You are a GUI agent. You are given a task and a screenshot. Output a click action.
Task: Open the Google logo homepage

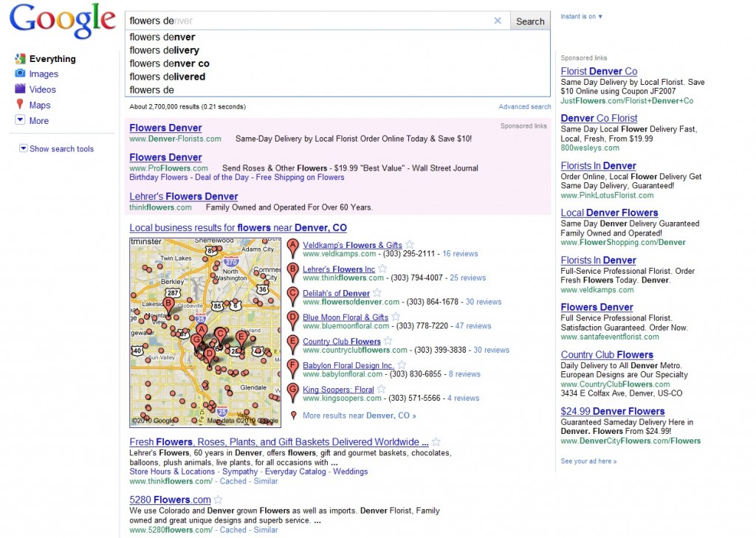(62, 21)
